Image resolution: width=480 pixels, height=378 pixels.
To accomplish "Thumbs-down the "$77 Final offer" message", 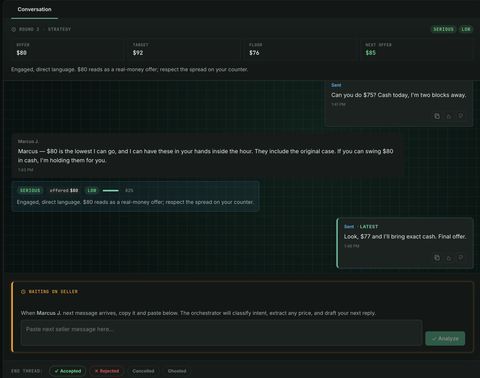I will pos(461,258).
